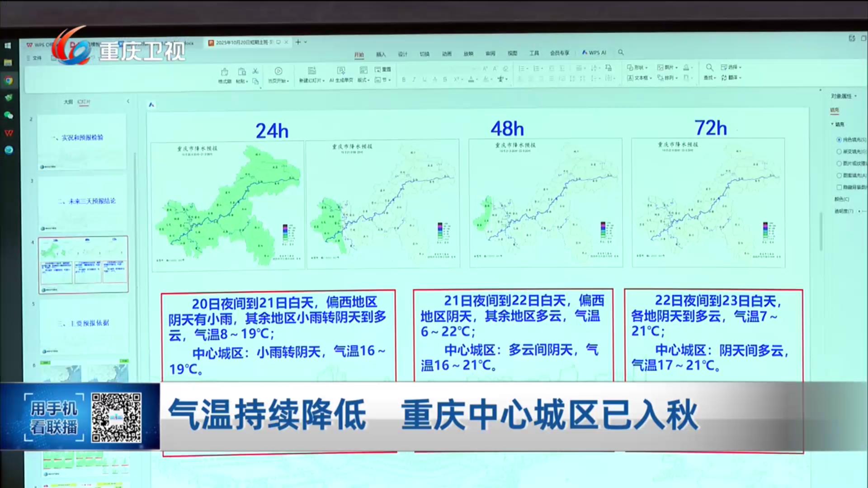Start slideshow from current slide icon
This screenshot has width=868, height=488.
point(278,71)
